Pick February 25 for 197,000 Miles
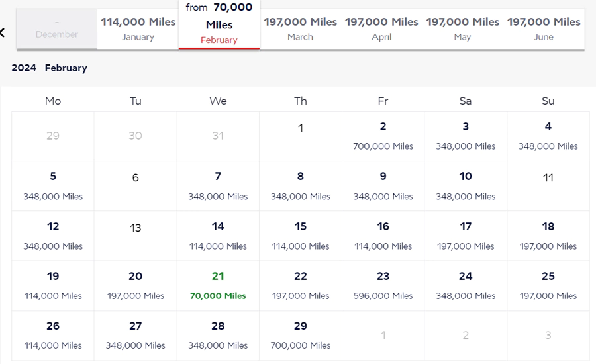This screenshot has height=364, width=596. tap(548, 285)
